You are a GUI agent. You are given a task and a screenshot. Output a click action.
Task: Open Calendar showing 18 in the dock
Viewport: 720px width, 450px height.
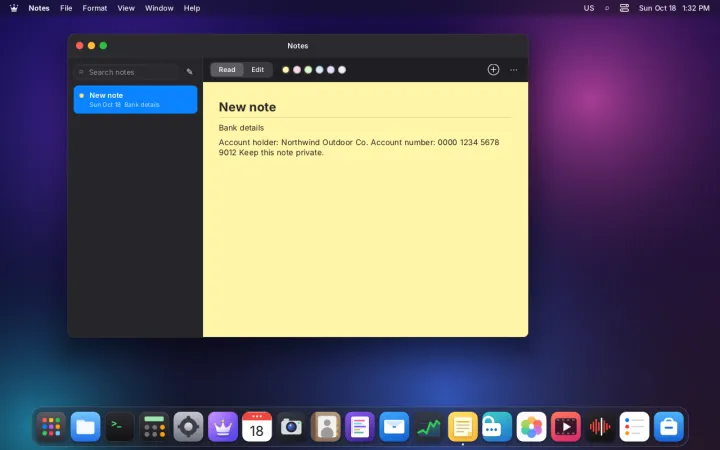click(257, 427)
